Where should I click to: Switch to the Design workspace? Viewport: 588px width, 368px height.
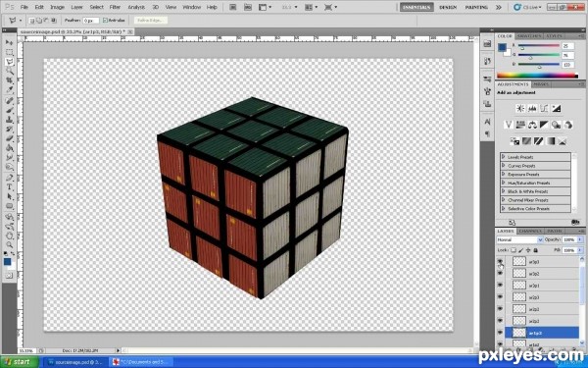coord(448,7)
